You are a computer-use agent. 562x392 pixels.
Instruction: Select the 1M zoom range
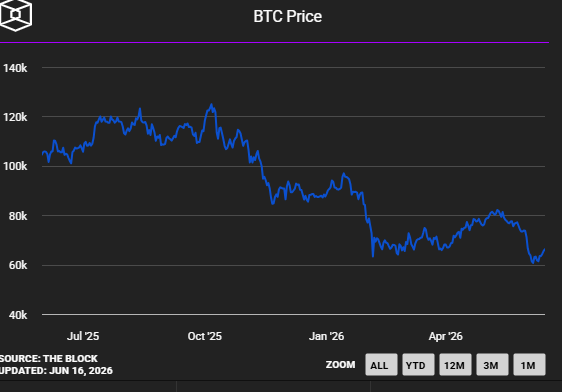coord(529,365)
